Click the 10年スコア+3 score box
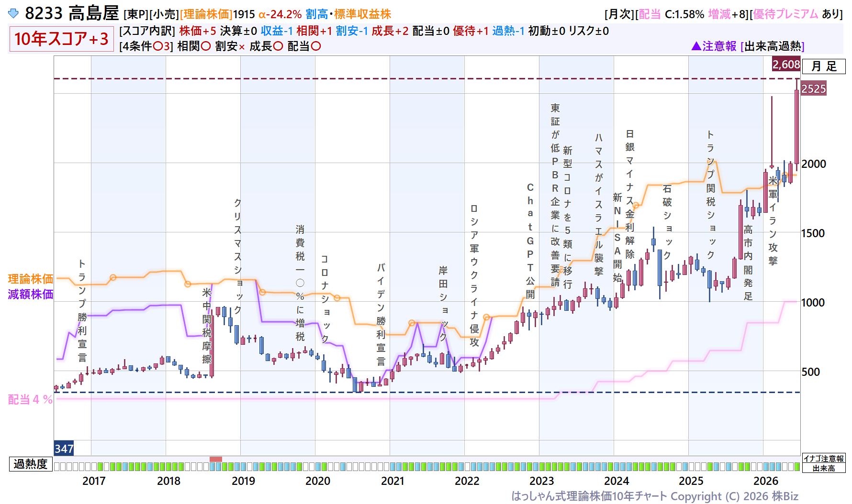This screenshot has height=504, width=852. click(x=61, y=39)
